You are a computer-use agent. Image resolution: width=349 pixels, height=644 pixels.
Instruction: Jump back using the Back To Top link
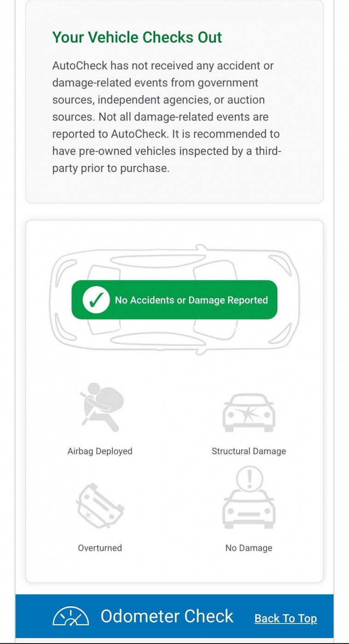(x=285, y=619)
